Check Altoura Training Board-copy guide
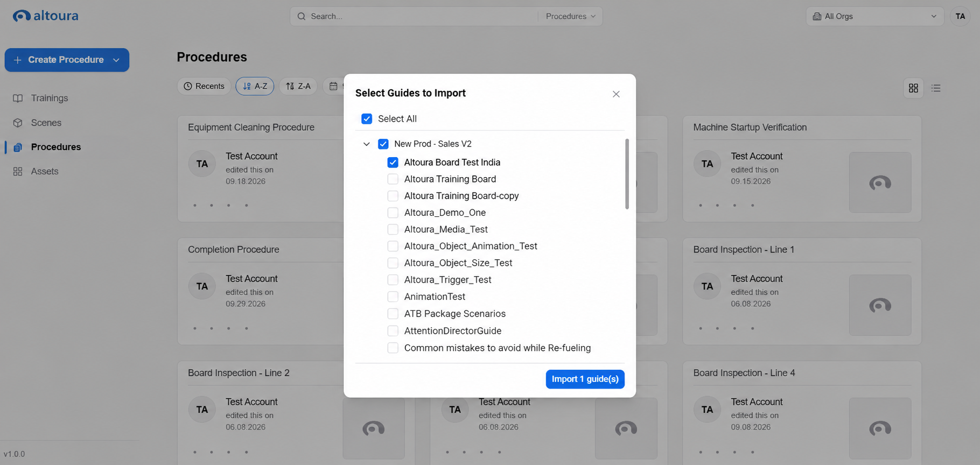The width and height of the screenshot is (980, 465). coord(393,196)
